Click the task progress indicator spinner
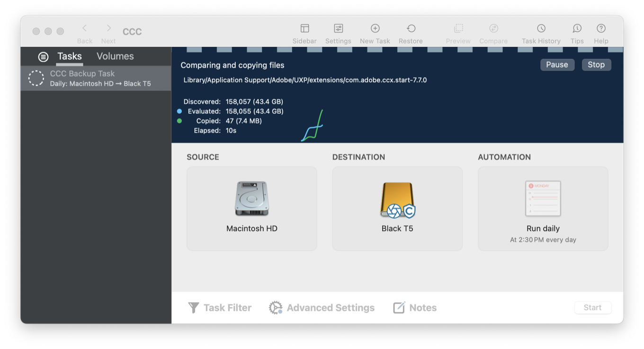Viewport: 644px width, 349px height. [36, 78]
